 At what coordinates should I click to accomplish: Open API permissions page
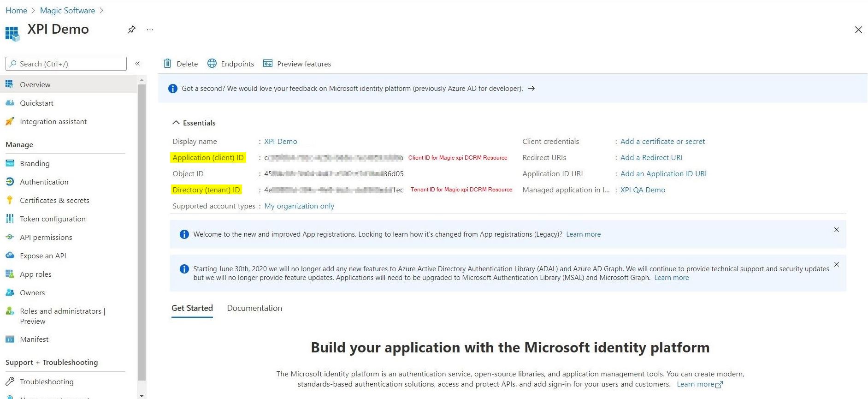point(69,237)
